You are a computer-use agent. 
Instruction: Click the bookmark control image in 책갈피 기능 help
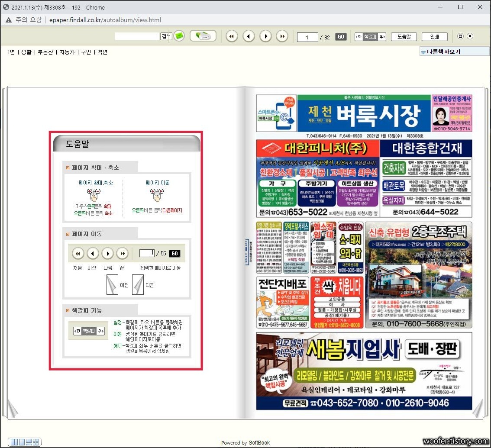point(89,331)
